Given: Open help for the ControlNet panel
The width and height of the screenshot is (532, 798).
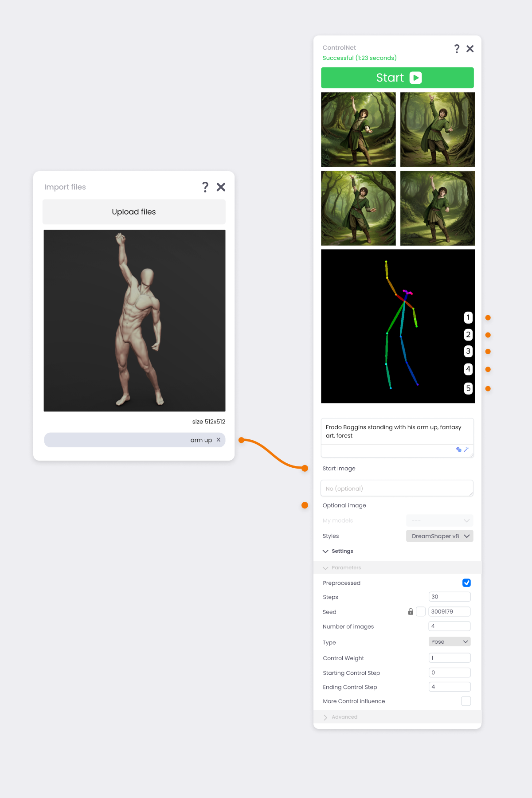Looking at the screenshot, I should tap(457, 49).
